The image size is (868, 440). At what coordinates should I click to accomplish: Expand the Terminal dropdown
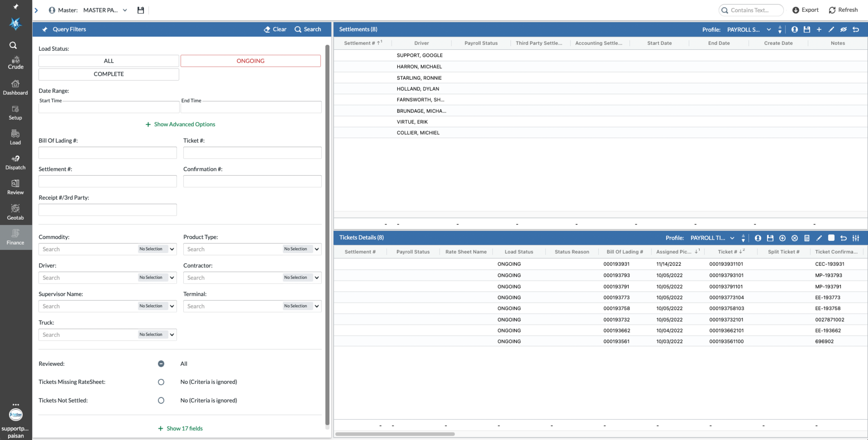(316, 306)
